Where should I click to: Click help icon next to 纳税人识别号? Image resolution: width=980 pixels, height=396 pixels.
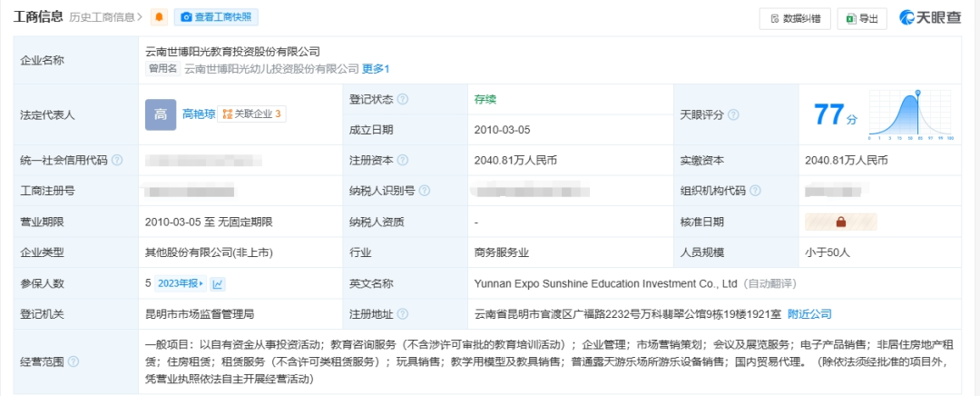[x=425, y=191]
